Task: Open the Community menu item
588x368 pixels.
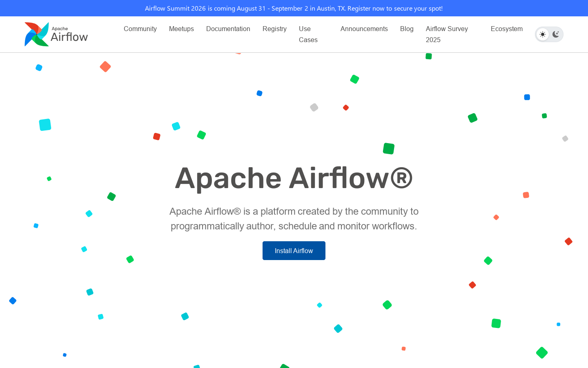Action: click(140, 29)
